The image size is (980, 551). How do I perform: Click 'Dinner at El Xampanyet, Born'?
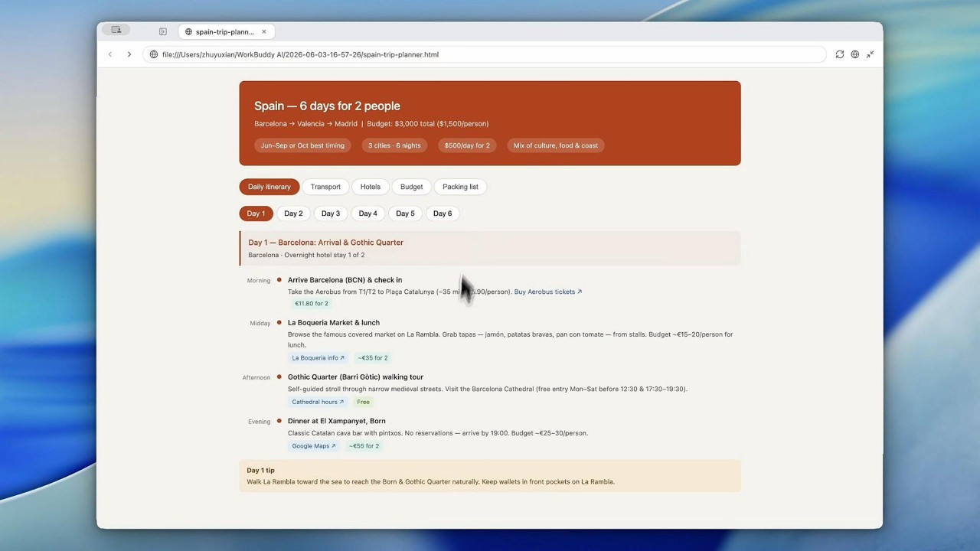point(337,421)
